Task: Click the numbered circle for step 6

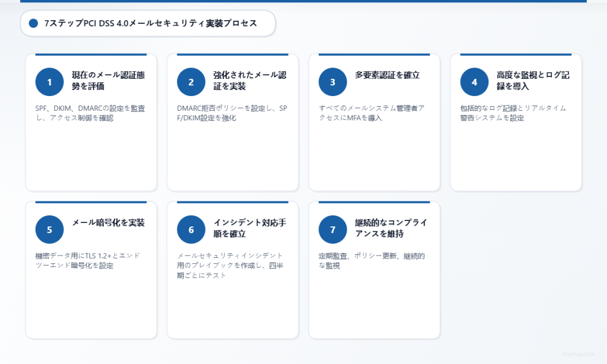Action: (x=191, y=229)
